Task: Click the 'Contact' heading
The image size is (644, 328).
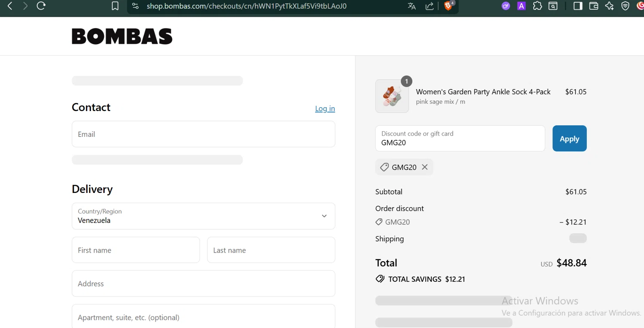Action: click(91, 107)
